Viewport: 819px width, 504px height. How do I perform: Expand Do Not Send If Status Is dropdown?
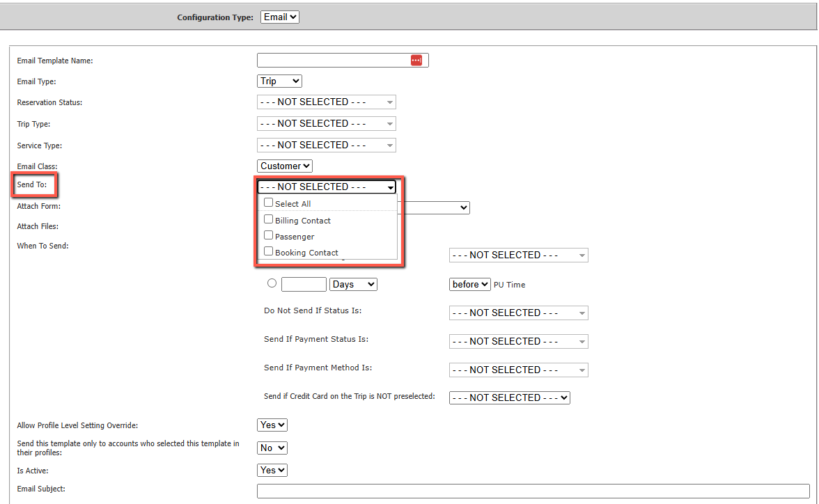coord(519,313)
